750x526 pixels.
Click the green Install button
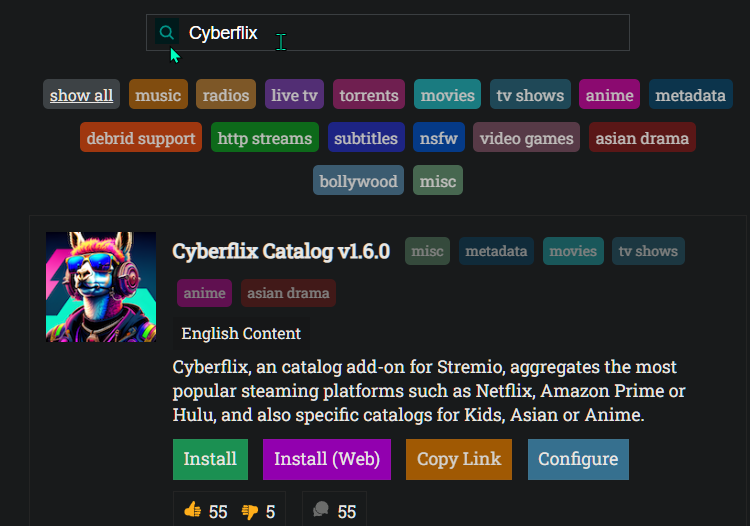210,459
